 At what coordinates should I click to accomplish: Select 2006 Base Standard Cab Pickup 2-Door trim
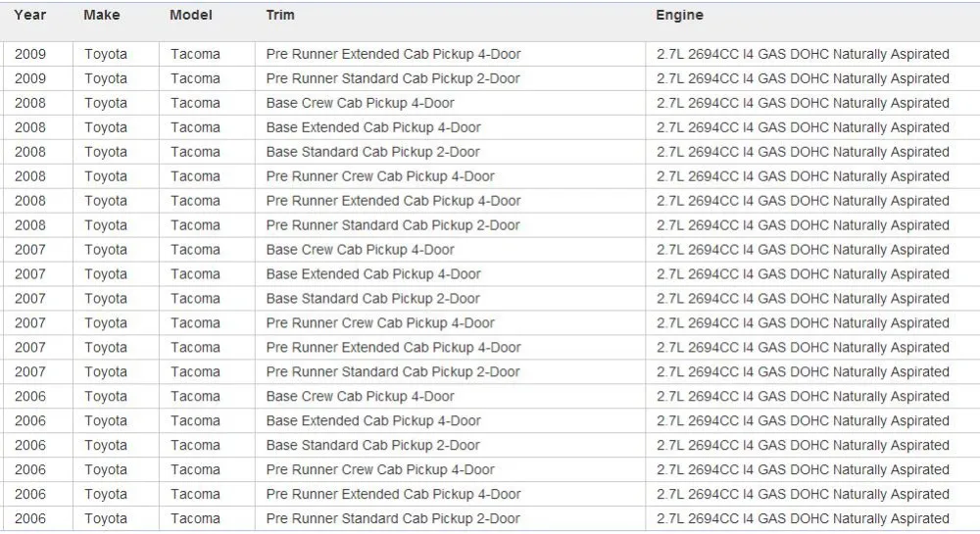(x=372, y=445)
